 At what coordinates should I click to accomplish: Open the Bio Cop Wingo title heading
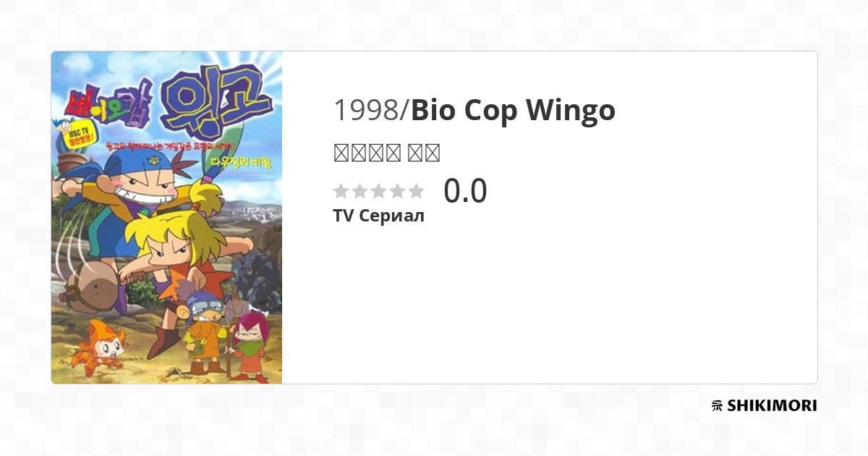512,110
